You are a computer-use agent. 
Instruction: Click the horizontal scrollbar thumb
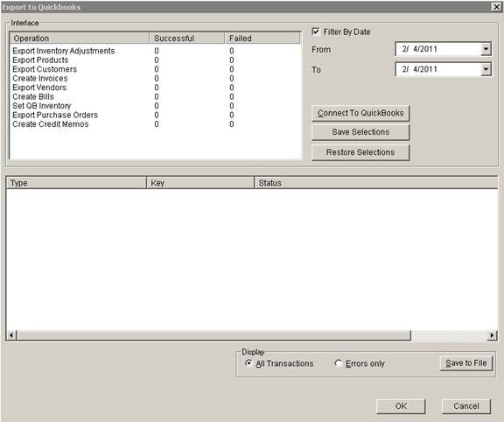[x=214, y=335]
